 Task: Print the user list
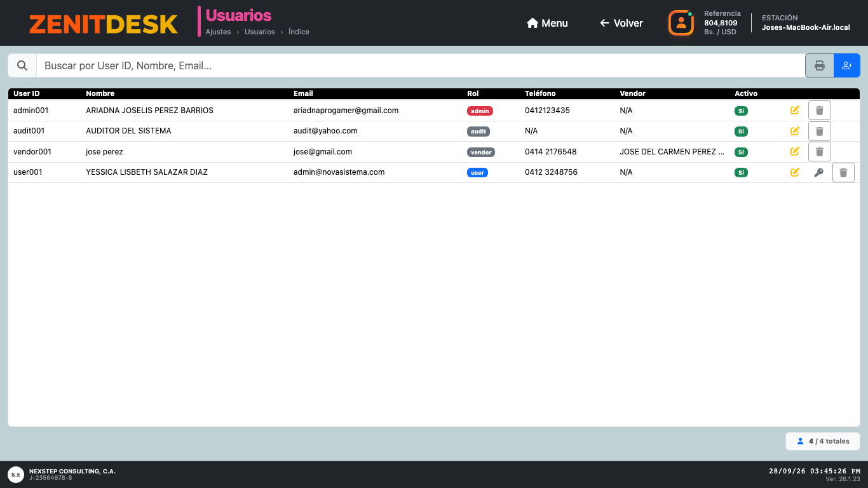[x=820, y=65]
